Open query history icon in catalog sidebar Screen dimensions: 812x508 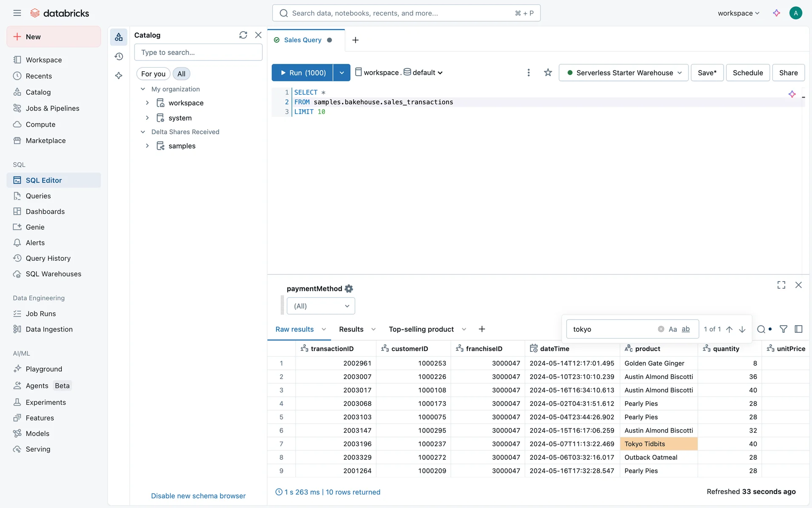coord(119,56)
